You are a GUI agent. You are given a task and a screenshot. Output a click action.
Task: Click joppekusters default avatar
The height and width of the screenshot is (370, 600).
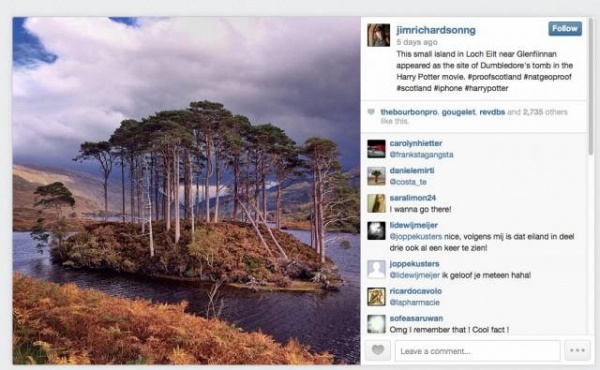click(376, 269)
